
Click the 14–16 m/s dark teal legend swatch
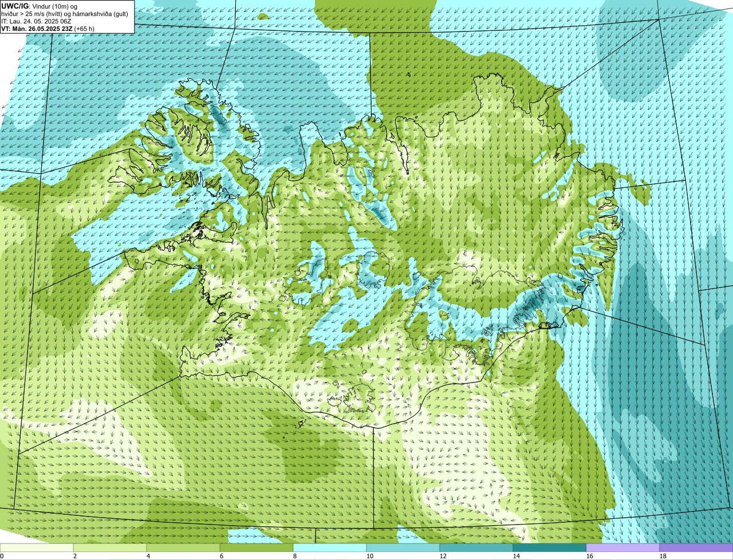click(550, 548)
